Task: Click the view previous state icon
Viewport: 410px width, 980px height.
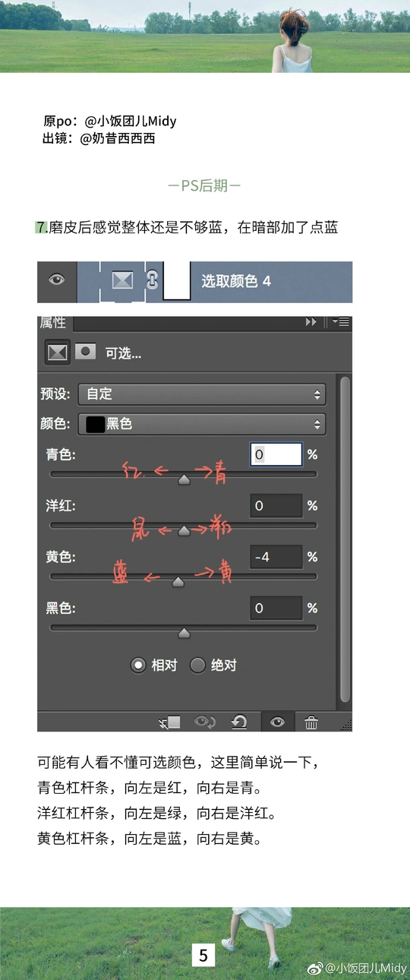Action: click(x=205, y=722)
